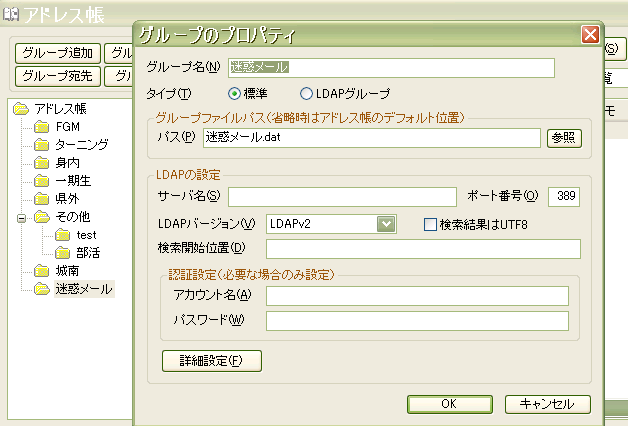This screenshot has height=426, width=628.
Task: Select the アドレス帳 root label in the tree
Action: [60, 109]
